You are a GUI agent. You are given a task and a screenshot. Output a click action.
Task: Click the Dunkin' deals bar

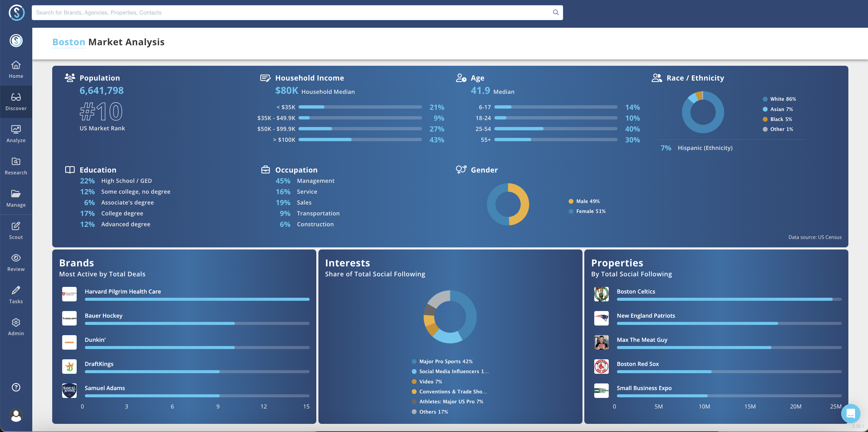[x=197, y=348]
